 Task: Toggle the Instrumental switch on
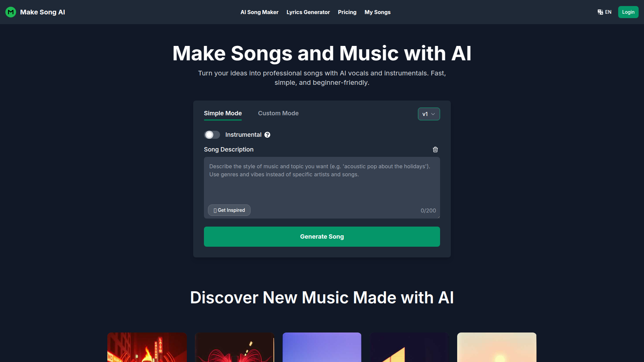point(212,135)
